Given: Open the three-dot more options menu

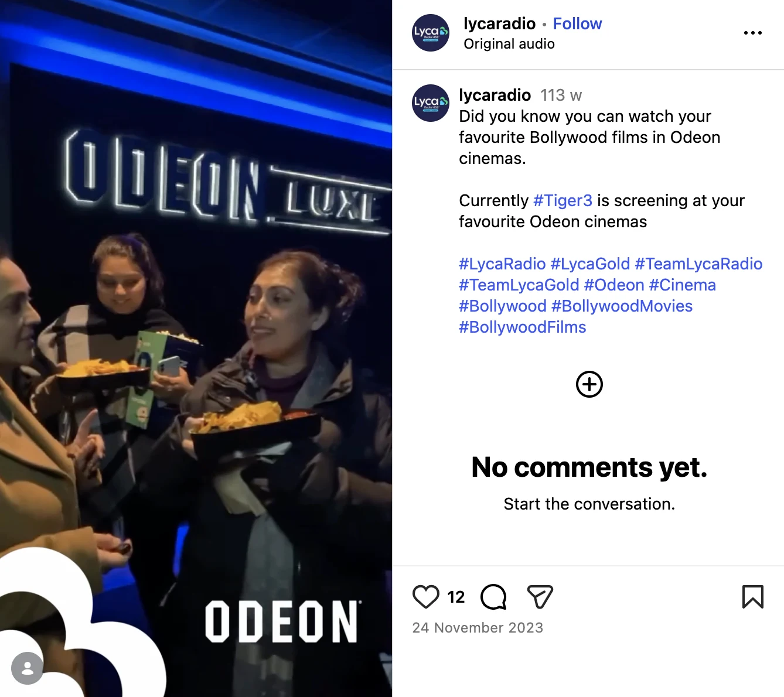Looking at the screenshot, I should [x=752, y=33].
